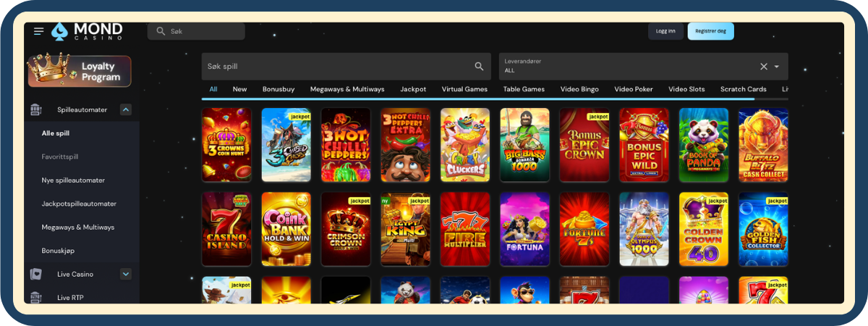Select the Scratch Cards tab
868x326 pixels.
tap(743, 89)
